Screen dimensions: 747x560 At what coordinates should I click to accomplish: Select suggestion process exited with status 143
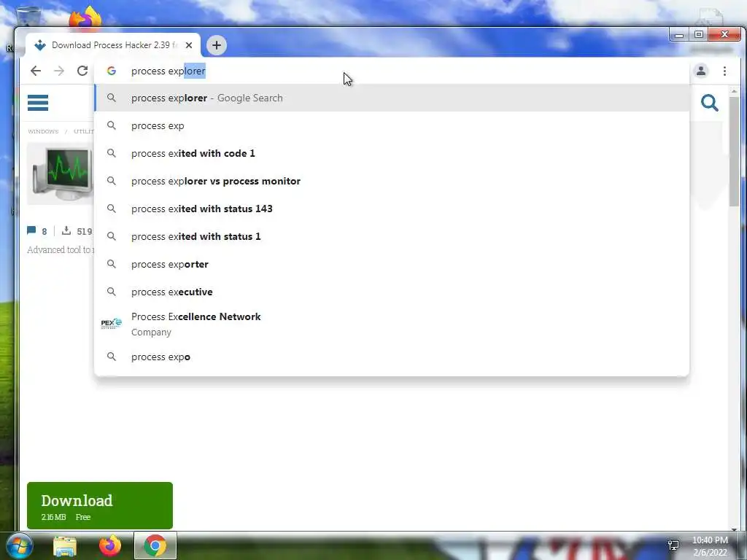pos(392,209)
